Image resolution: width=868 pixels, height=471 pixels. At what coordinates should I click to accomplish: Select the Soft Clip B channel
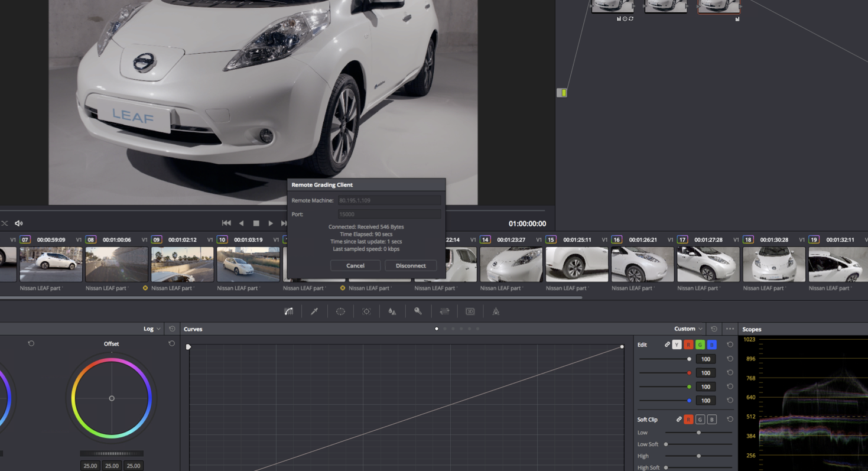coord(712,420)
